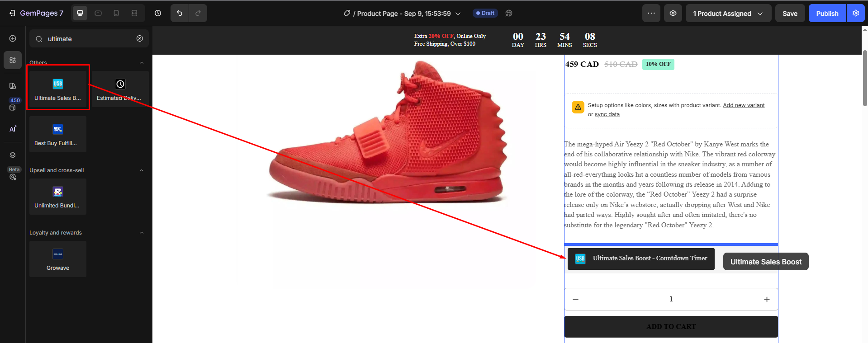
Task: Publish the product page
Action: (827, 13)
